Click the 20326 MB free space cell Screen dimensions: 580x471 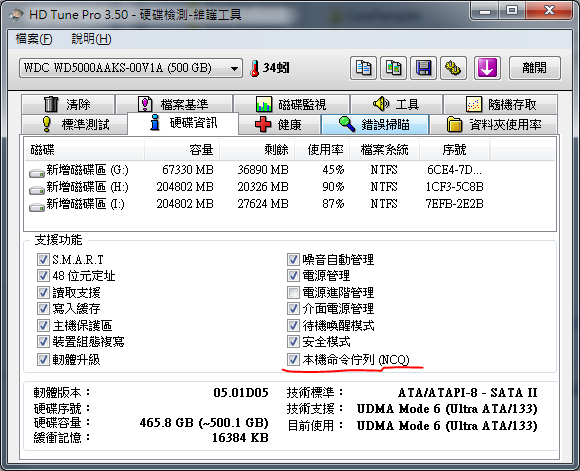[x=263, y=187]
